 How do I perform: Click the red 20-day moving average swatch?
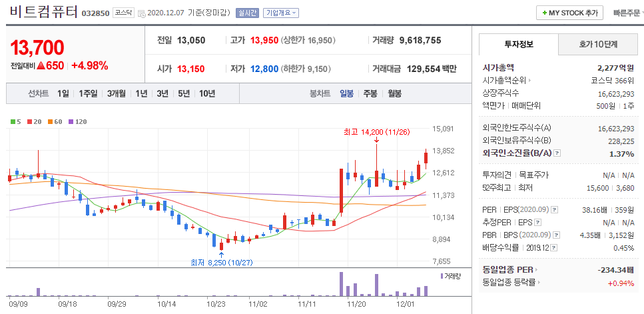29,121
